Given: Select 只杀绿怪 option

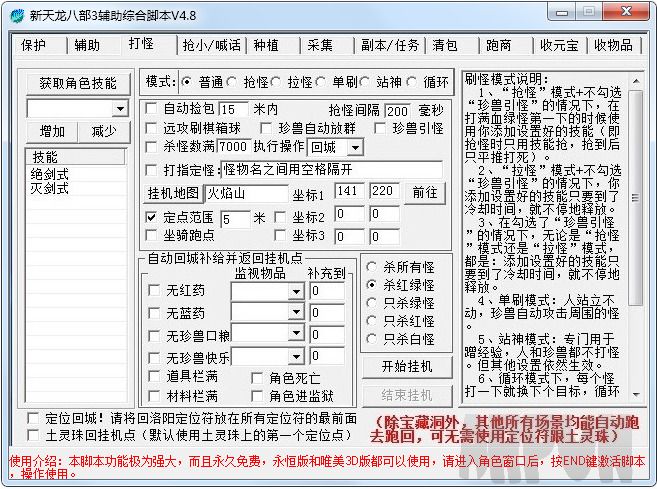Looking at the screenshot, I should point(371,303).
